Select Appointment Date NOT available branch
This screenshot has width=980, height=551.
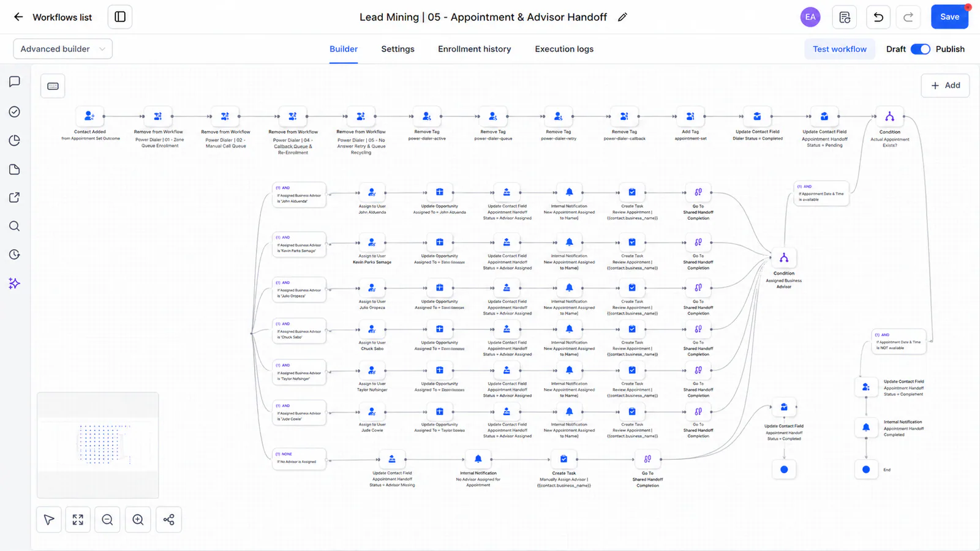tap(899, 341)
